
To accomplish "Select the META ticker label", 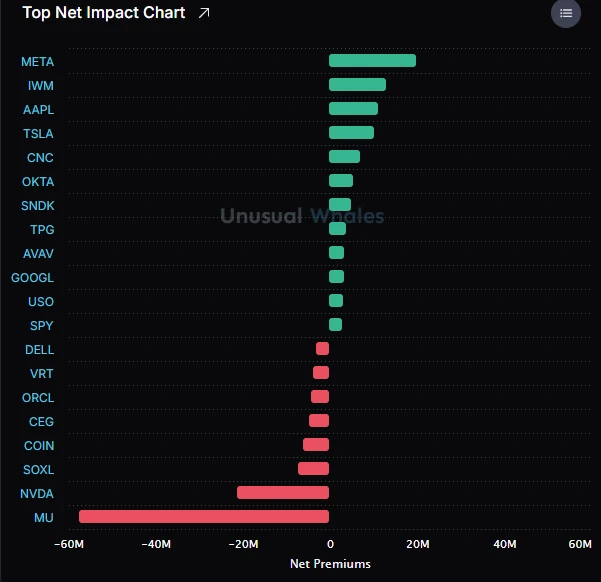I will coord(38,62).
